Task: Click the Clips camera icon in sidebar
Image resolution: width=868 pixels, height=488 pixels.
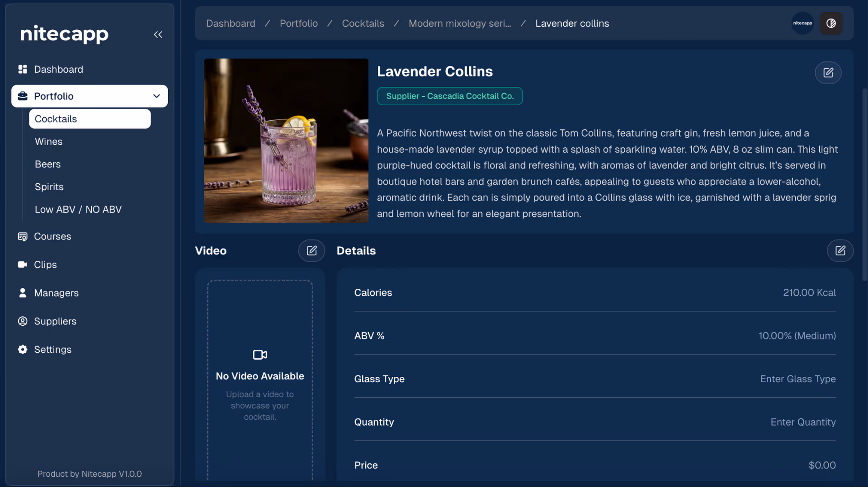Action: 23,265
